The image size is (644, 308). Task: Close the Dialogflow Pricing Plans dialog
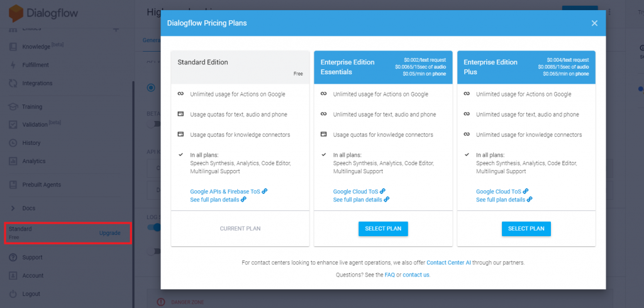pyautogui.click(x=594, y=23)
